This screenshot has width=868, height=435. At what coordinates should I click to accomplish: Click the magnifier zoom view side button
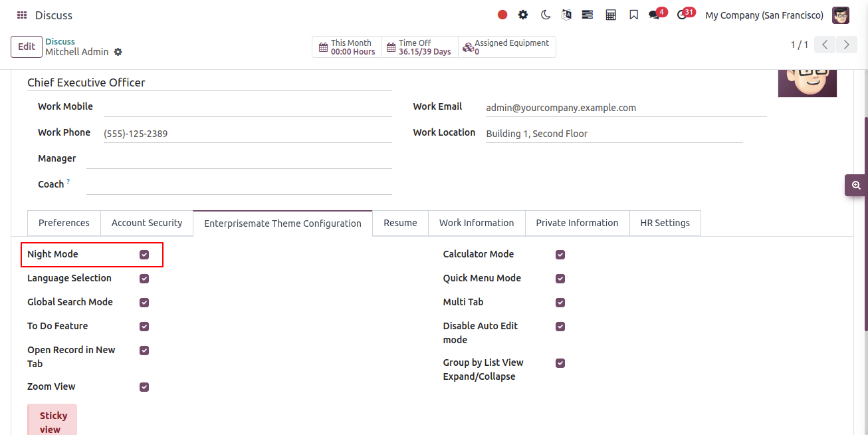[x=856, y=186]
